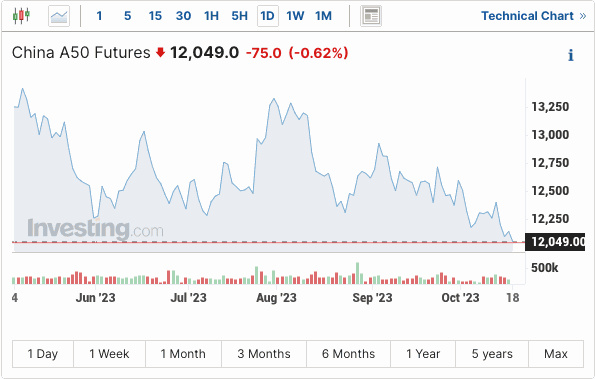This screenshot has height=379, width=595.
Task: Click the 12,049.0 last price value
Action: click(204, 53)
